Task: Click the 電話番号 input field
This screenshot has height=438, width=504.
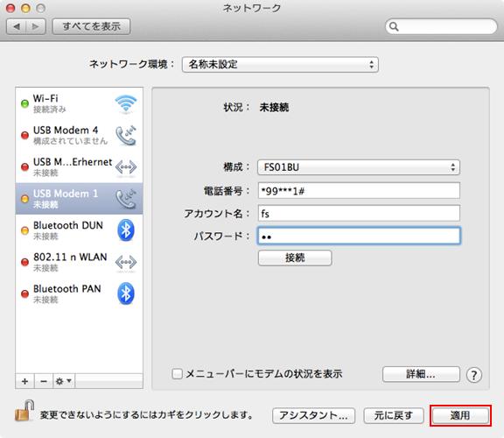Action: point(359,190)
